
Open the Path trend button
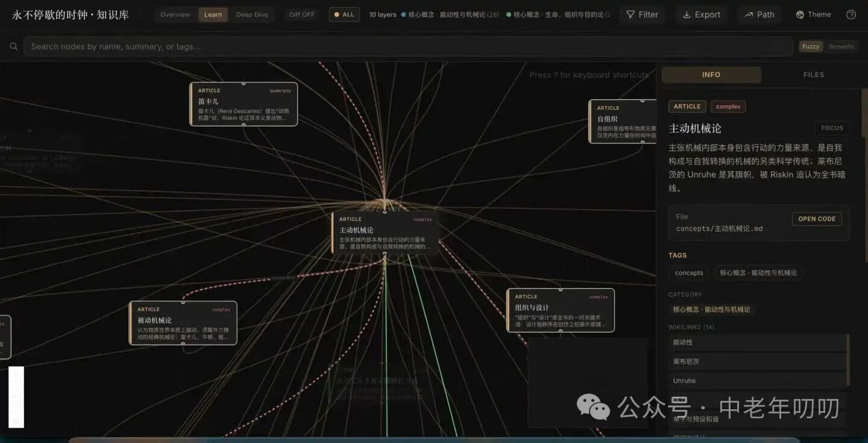pos(759,14)
